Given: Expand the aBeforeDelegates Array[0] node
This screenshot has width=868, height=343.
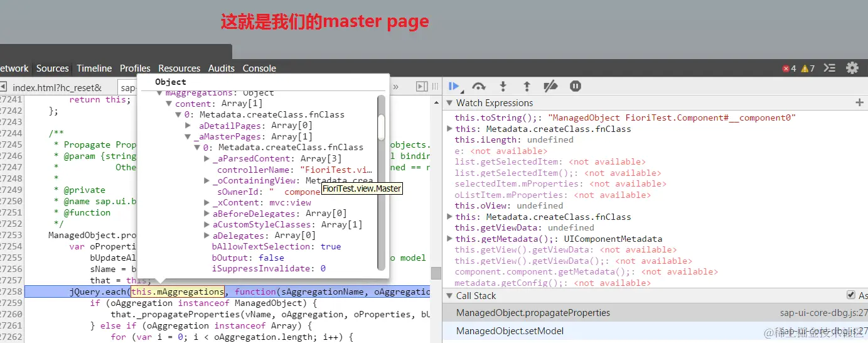Looking at the screenshot, I should pos(207,214).
